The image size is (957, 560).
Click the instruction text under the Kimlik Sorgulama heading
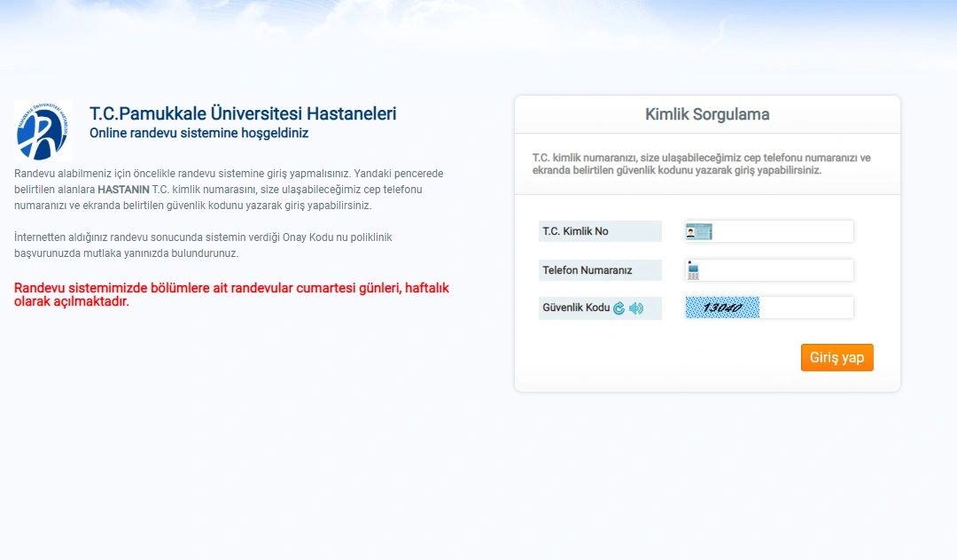tap(701, 164)
